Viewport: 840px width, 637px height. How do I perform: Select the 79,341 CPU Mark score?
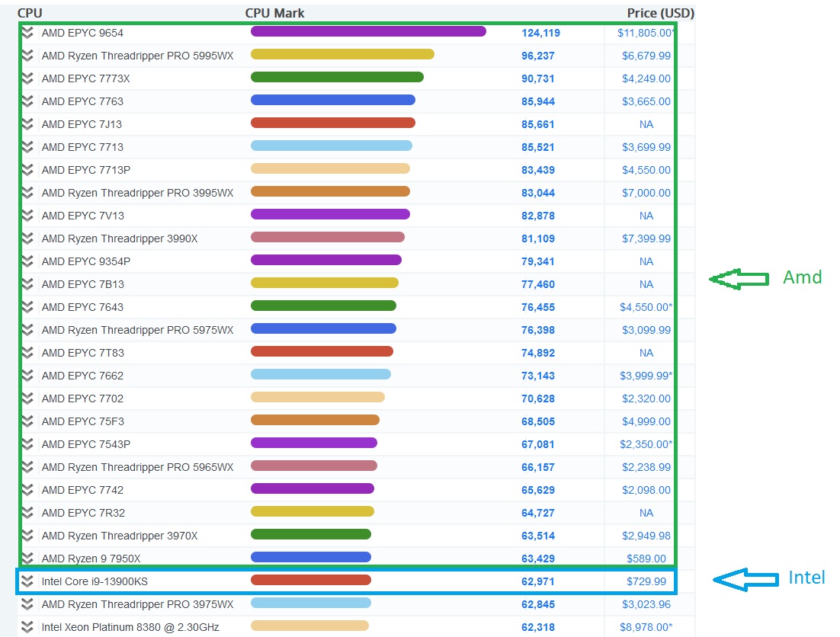coord(538,262)
